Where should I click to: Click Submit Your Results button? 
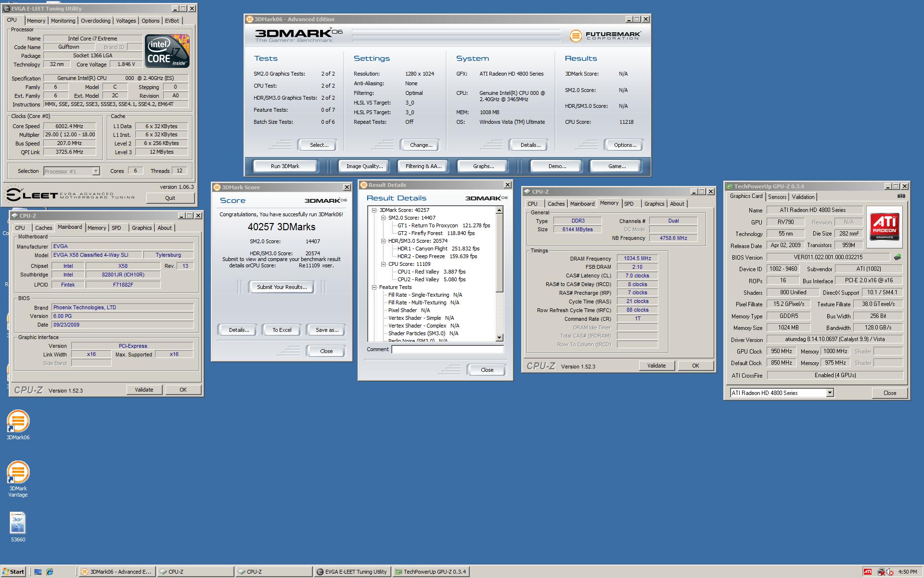tap(282, 287)
